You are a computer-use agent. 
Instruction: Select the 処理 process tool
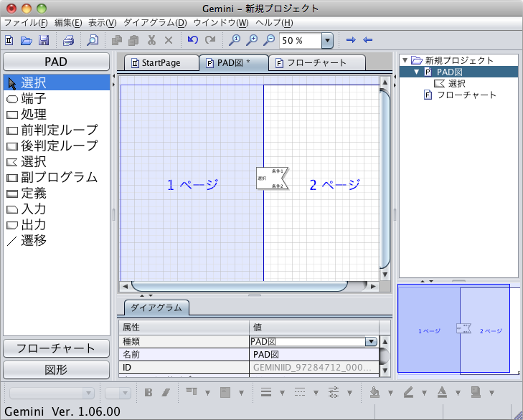point(57,115)
